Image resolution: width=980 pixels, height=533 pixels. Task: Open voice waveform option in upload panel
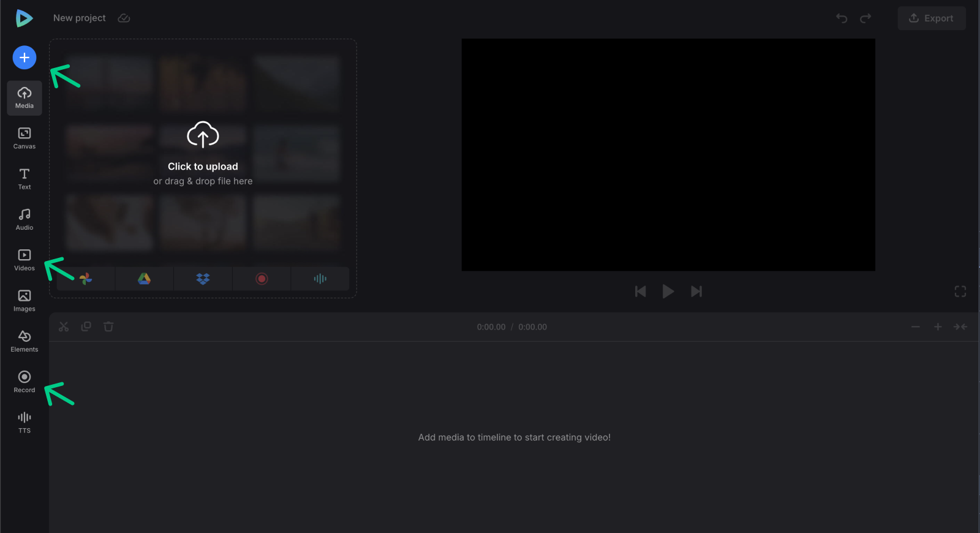coord(320,279)
